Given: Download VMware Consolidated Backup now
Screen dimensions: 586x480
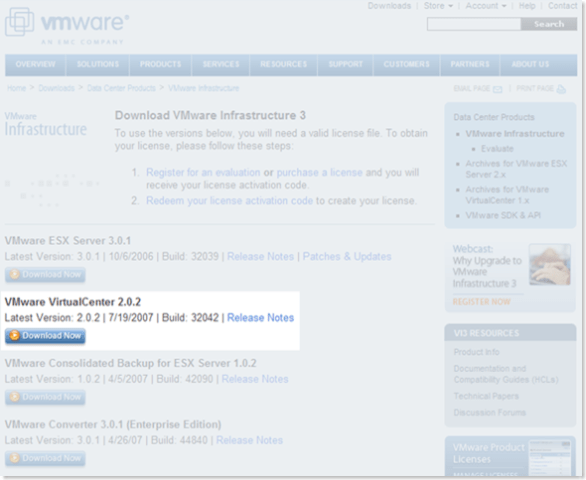Looking at the screenshot, I should coord(45,397).
